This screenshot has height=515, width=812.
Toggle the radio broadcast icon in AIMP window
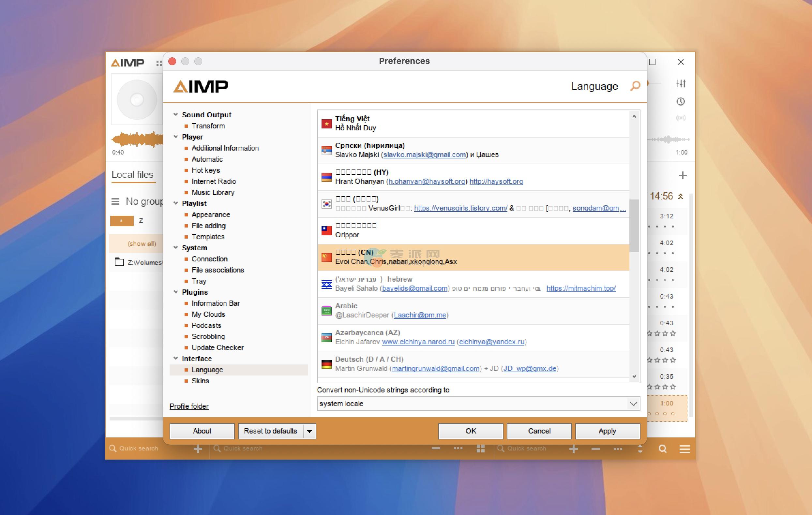(681, 118)
